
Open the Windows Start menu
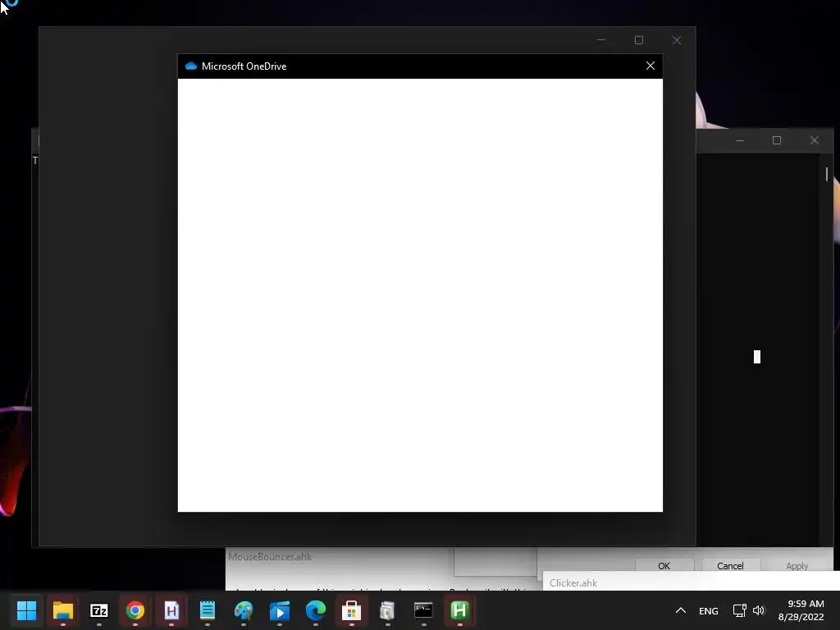pyautogui.click(x=26, y=610)
